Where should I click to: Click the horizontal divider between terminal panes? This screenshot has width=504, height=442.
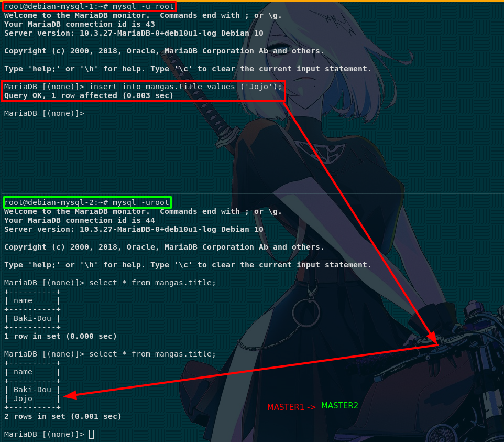[x=252, y=193]
